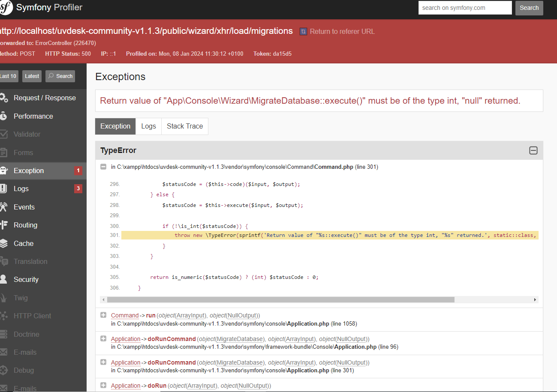Click the E-mails envelope icon above Debug
This screenshot has width=557, height=392.
[3, 352]
